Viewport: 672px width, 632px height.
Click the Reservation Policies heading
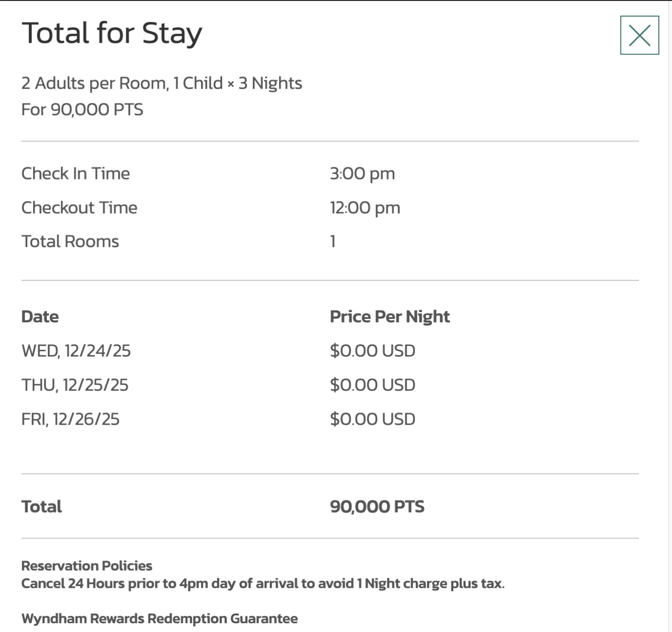[87, 565]
